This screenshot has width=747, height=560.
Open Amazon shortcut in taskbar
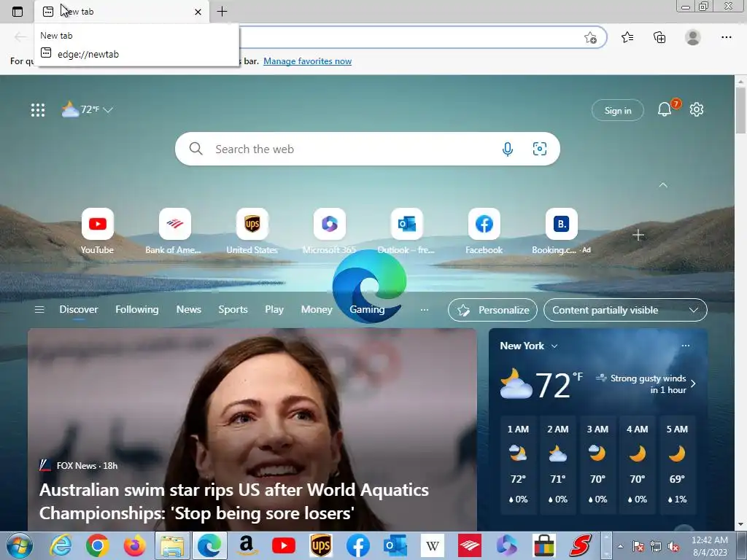click(247, 545)
